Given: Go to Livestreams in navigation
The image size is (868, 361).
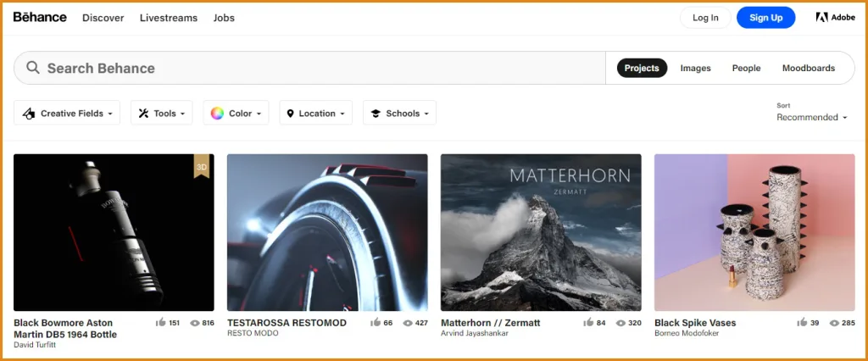Looking at the screenshot, I should click(169, 18).
